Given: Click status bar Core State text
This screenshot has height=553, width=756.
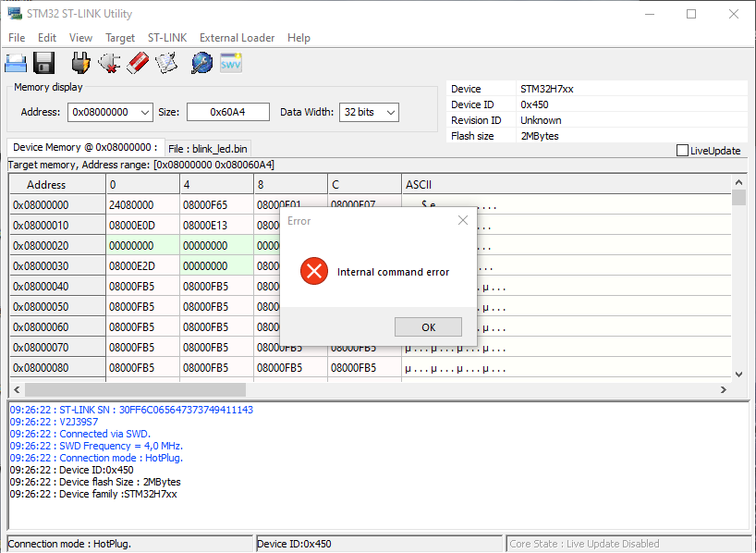Looking at the screenshot, I should coord(584,544).
